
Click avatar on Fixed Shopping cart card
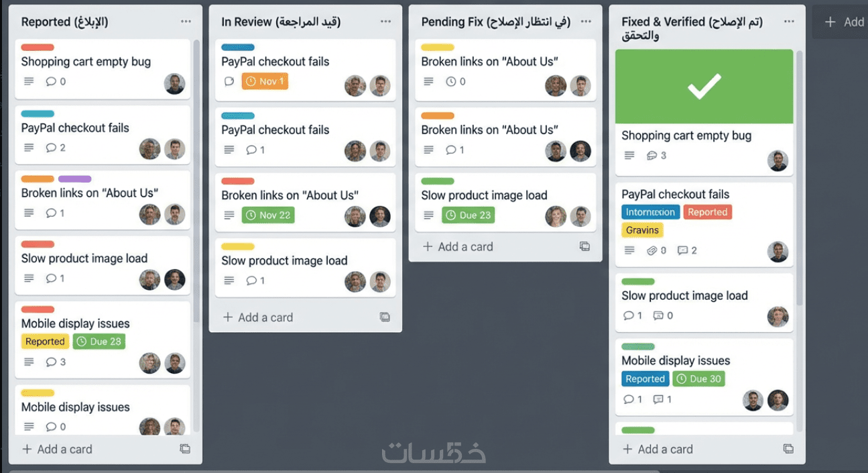point(778,161)
